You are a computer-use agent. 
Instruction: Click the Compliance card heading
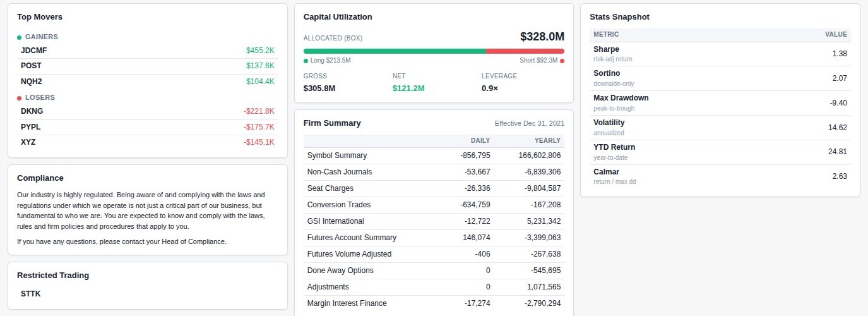(40, 178)
